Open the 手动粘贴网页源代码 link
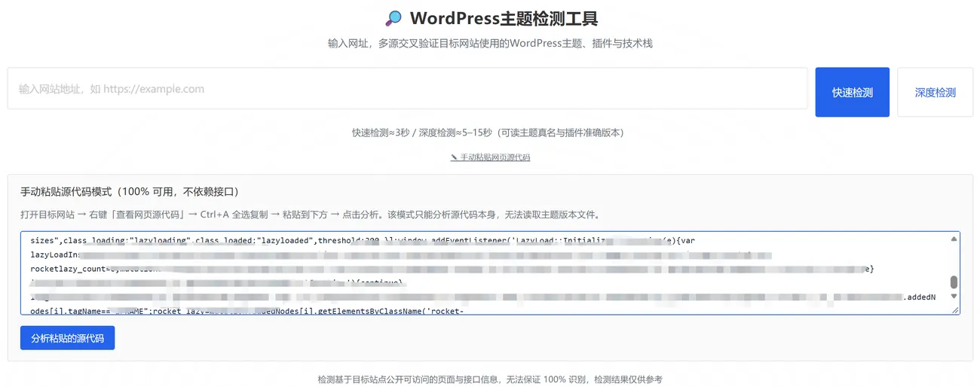Viewport: 980px width, 387px height. point(490,157)
